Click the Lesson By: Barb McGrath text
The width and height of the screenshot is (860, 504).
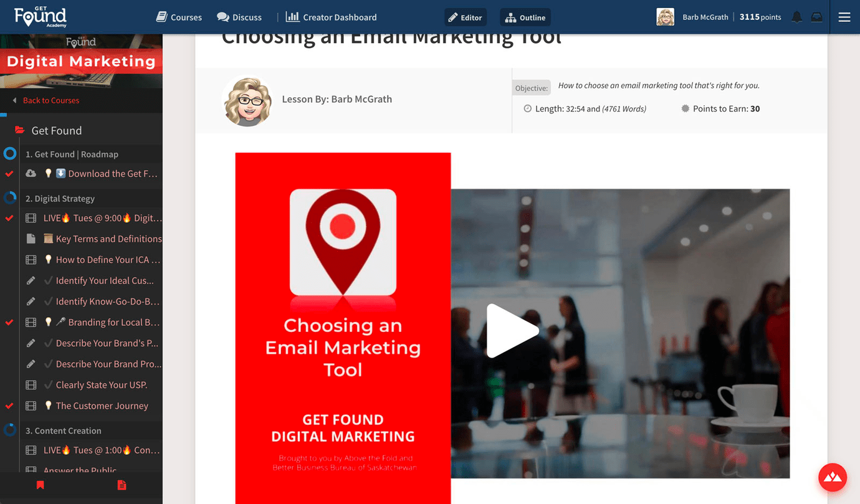click(337, 99)
